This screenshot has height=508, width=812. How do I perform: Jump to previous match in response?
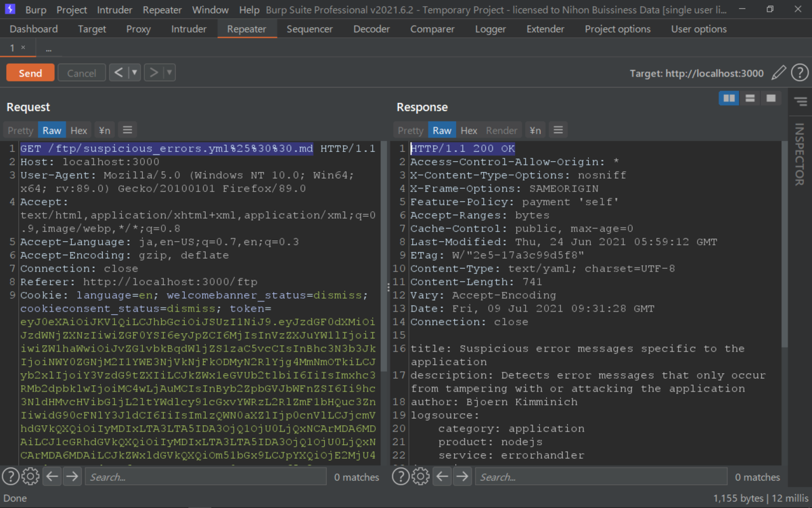(x=443, y=476)
